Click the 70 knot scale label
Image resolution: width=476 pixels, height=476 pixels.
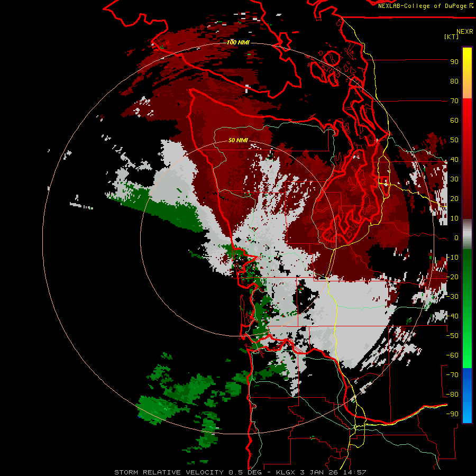coord(454,101)
